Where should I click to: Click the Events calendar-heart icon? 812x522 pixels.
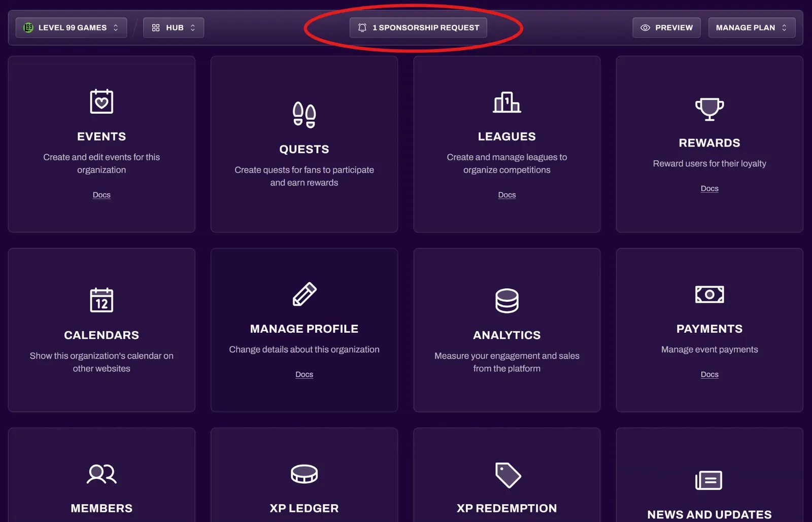pyautogui.click(x=101, y=101)
